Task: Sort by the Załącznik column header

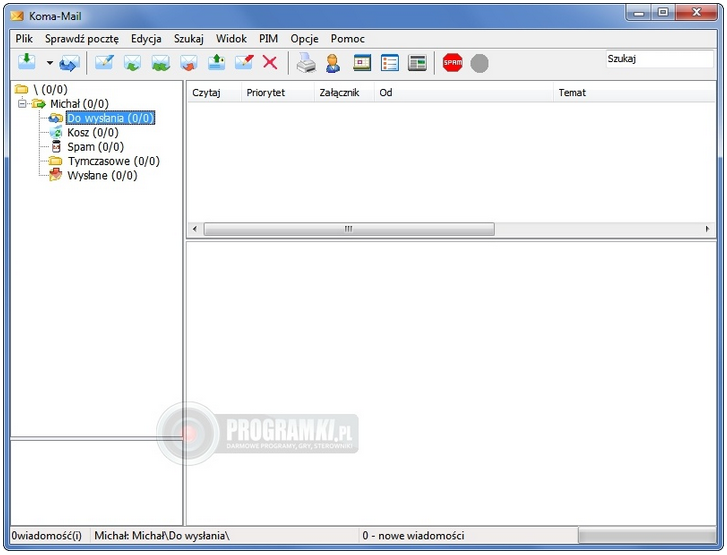Action: coord(344,93)
